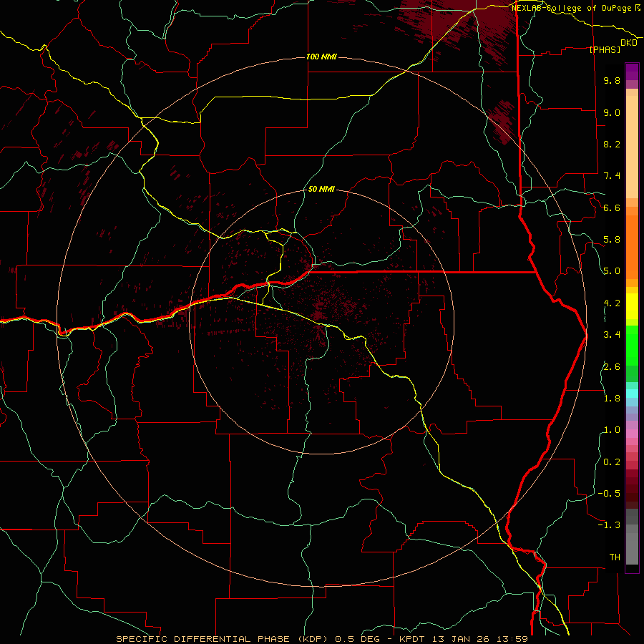Click the KPDT station identifier in the caption
The width and height of the screenshot is (644, 644).
pyautogui.click(x=413, y=639)
